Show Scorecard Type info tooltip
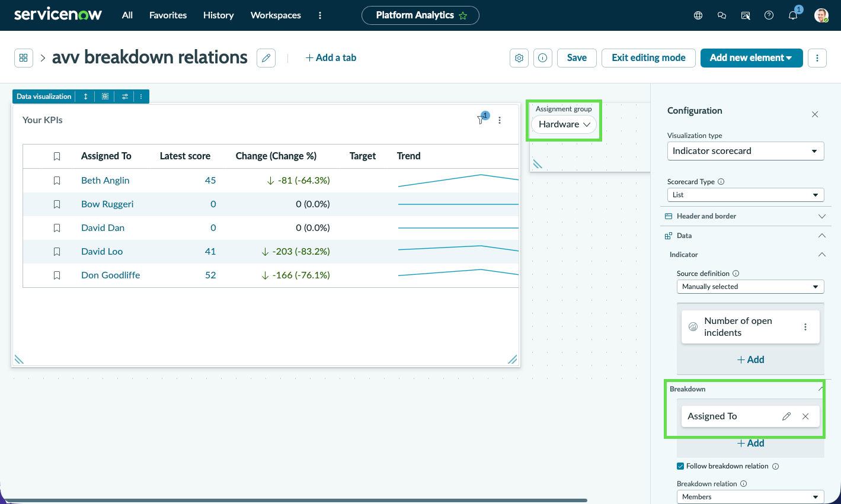The width and height of the screenshot is (841, 504). tap(721, 182)
